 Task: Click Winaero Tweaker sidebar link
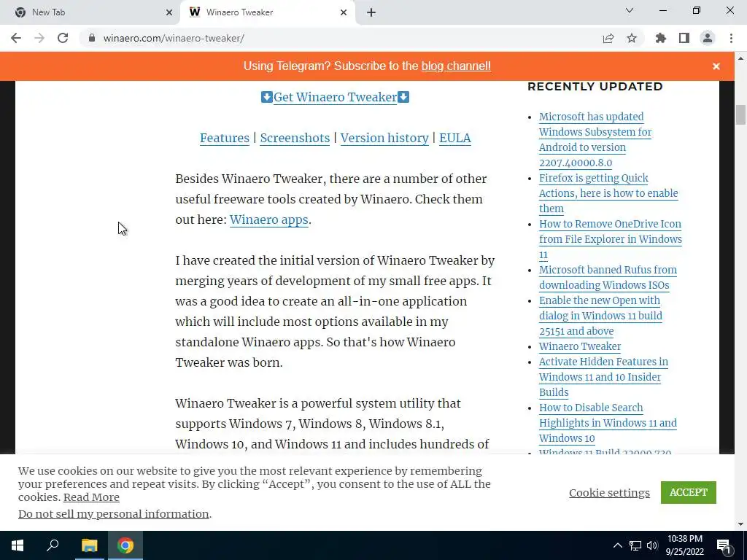point(580,346)
